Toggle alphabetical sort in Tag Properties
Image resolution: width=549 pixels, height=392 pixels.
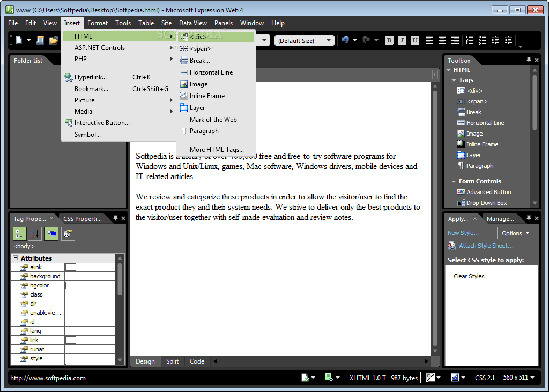tap(35, 234)
